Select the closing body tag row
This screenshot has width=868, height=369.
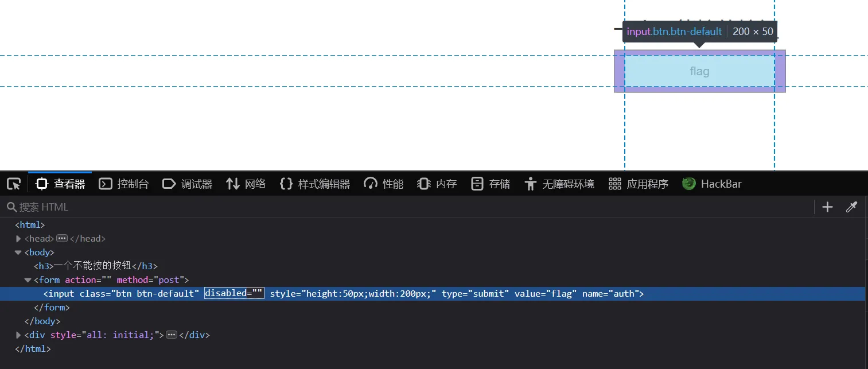click(433, 321)
